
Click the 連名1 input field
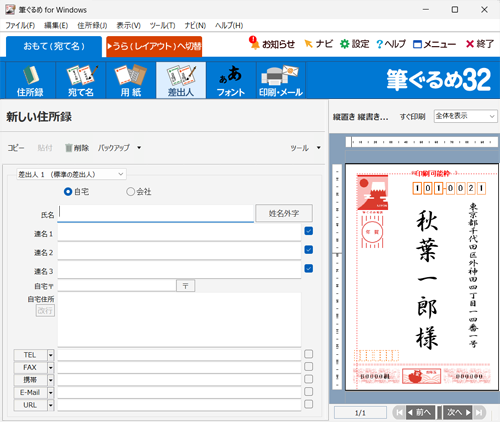coord(179,232)
